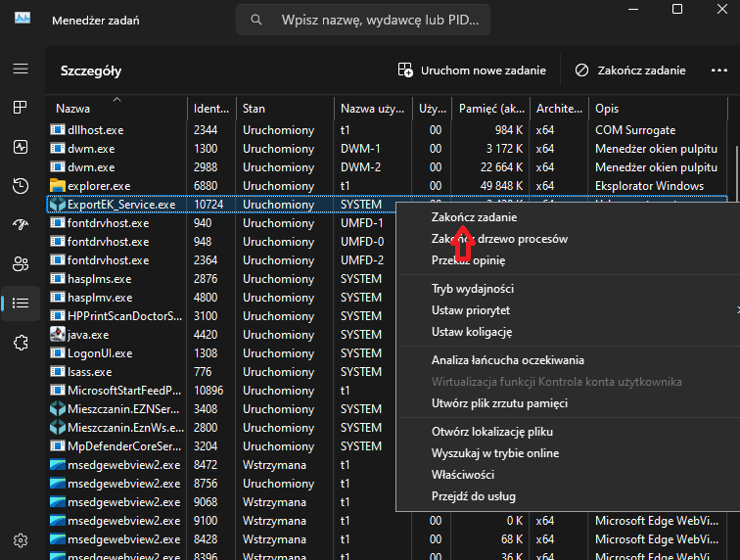740x560 pixels.
Task: Select Przejdź do usług menu entry
Action: click(x=473, y=496)
